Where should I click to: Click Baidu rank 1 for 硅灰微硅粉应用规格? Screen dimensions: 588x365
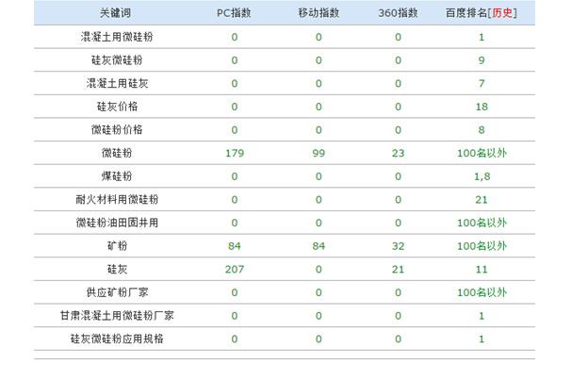coord(482,340)
